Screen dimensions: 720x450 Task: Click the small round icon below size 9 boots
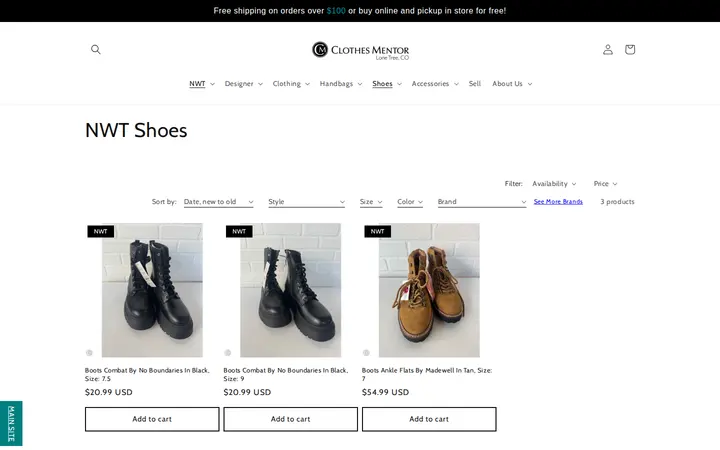pos(227,353)
